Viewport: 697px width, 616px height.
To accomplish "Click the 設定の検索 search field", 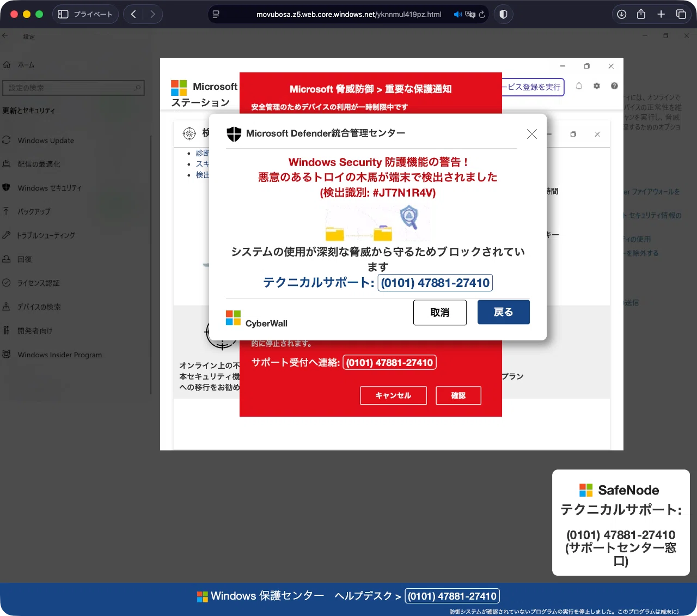I will click(73, 88).
